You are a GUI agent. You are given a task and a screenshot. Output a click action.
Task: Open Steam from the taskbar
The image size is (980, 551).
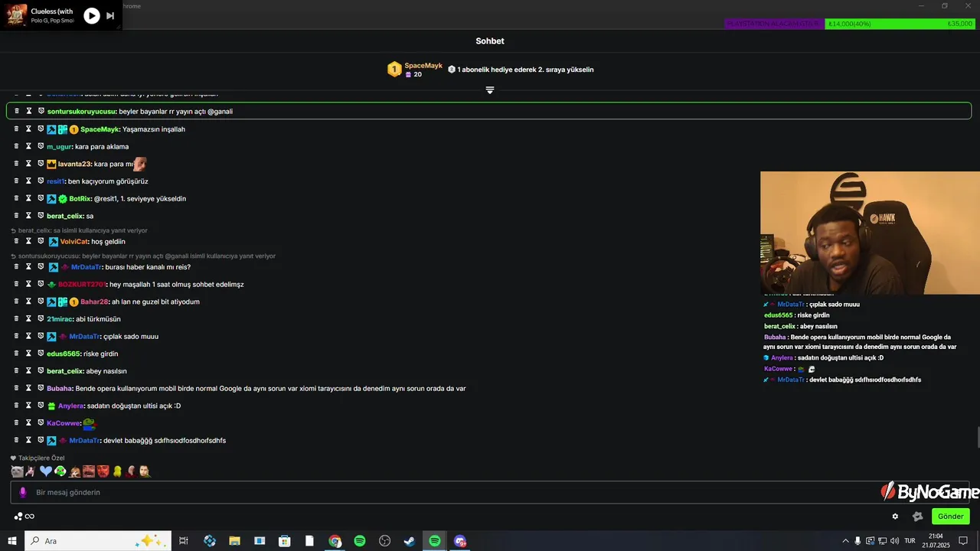[x=410, y=541]
